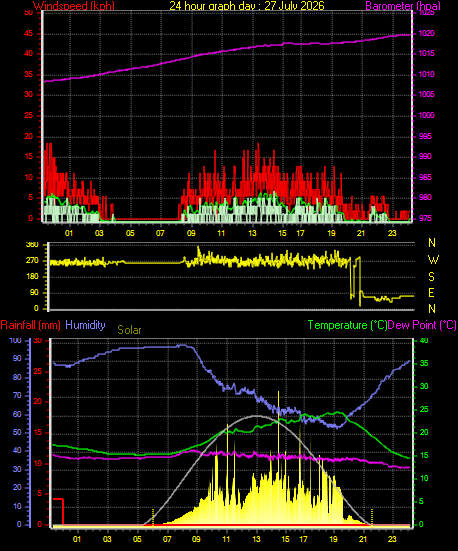Click the "Rainfall (mm)" legend label

tap(31, 325)
